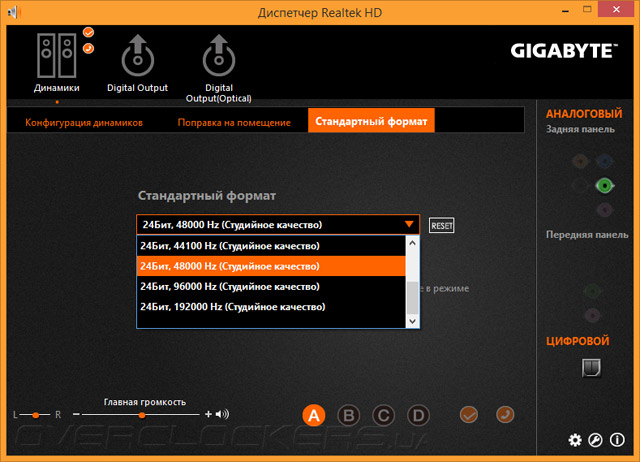Choose 24Бит, 96000 Hz option
The height and width of the screenshot is (462, 640).
pos(271,287)
